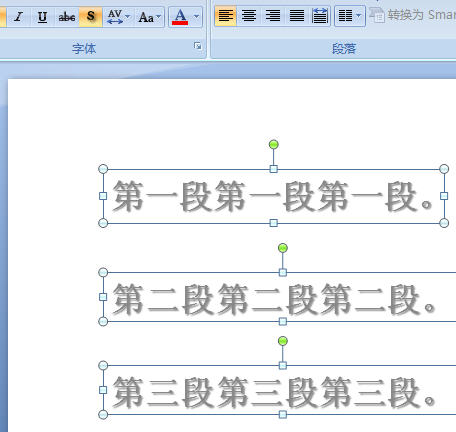This screenshot has width=456, height=432.
Task: Apply distributed alignment icon
Action: tap(319, 16)
